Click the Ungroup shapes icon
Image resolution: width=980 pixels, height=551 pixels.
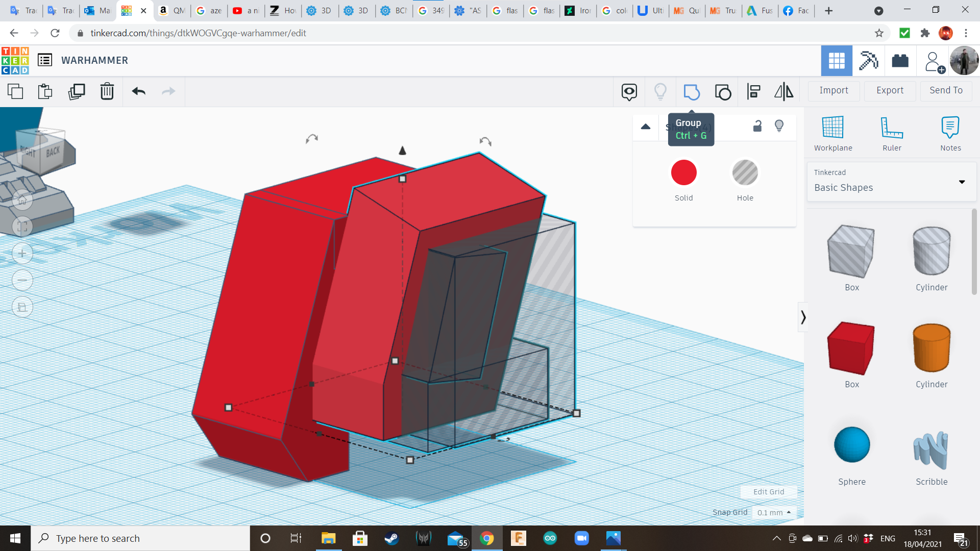point(723,92)
